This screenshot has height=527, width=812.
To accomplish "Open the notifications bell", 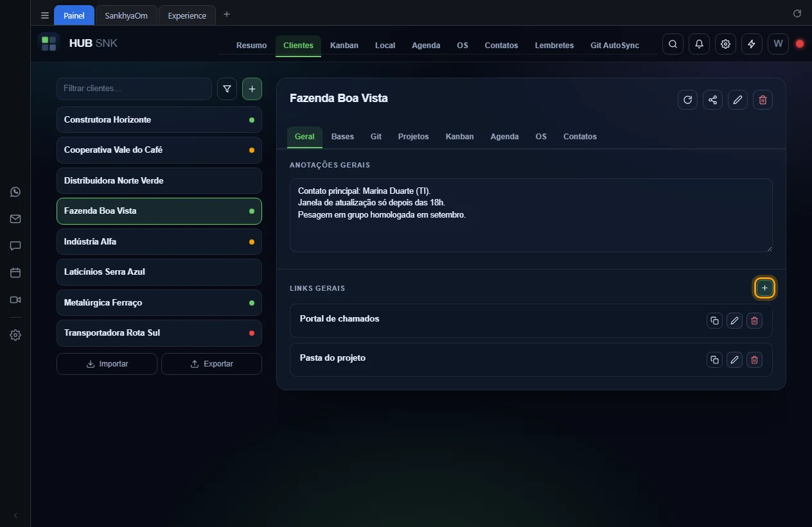I will (x=699, y=44).
